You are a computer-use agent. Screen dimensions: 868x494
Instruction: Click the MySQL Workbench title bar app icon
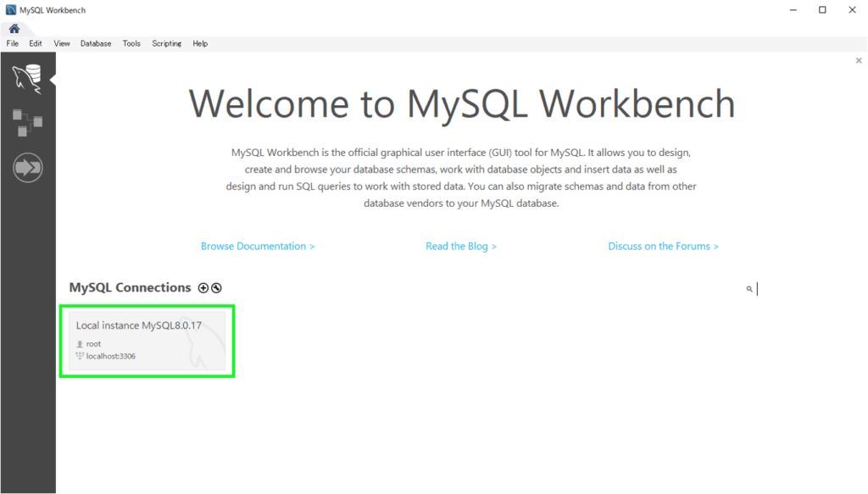(10, 10)
